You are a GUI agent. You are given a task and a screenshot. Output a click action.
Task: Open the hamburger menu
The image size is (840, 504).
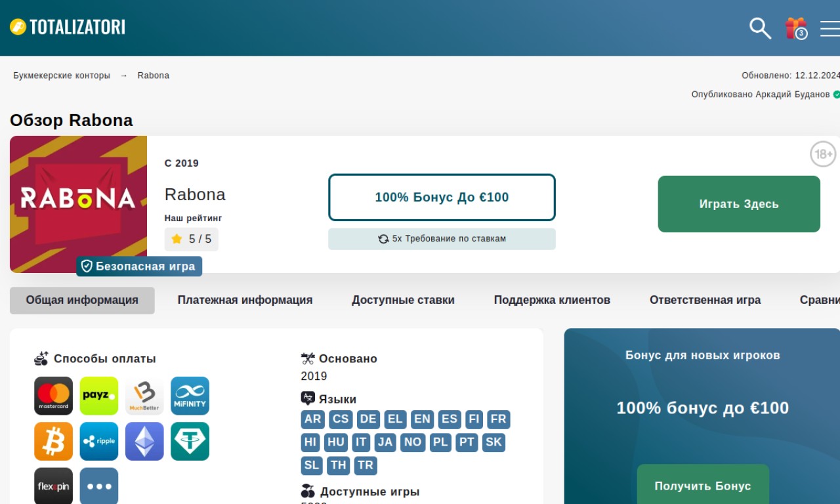830,28
